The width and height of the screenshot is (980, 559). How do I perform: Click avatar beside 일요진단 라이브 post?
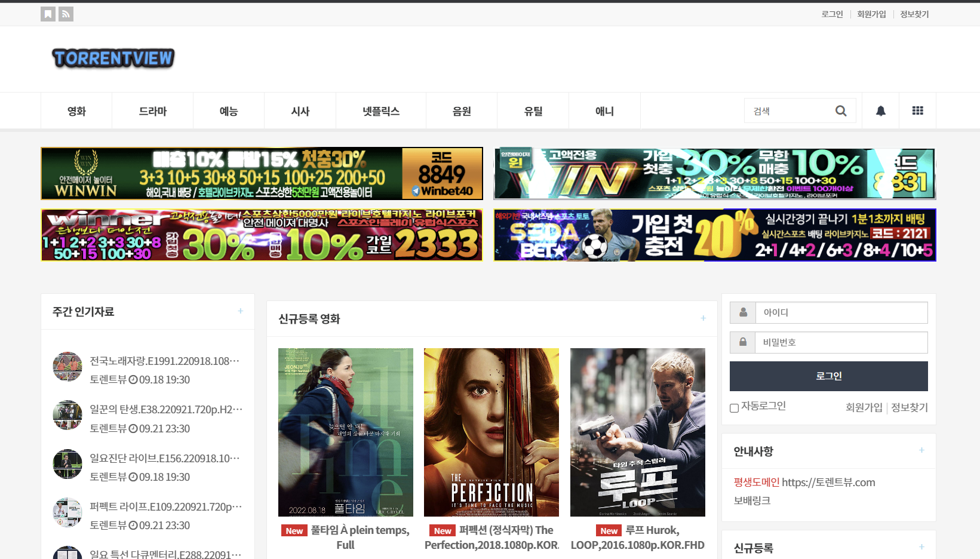click(x=67, y=464)
